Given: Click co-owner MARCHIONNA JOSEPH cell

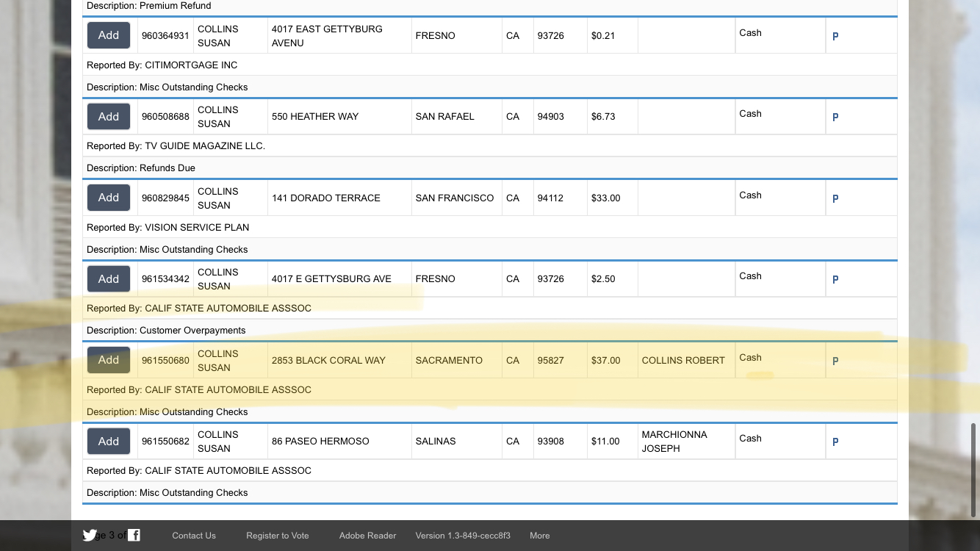Looking at the screenshot, I should click(x=686, y=442).
